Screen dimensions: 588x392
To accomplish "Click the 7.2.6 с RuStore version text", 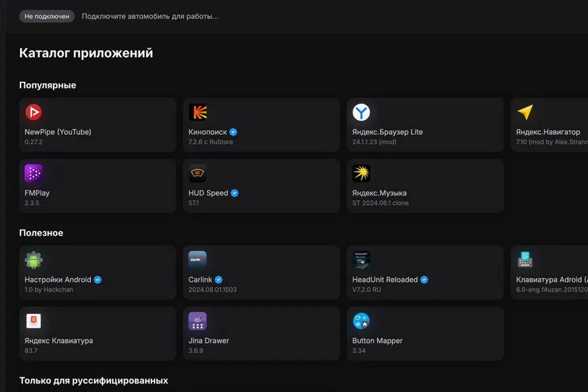I will click(x=211, y=142).
